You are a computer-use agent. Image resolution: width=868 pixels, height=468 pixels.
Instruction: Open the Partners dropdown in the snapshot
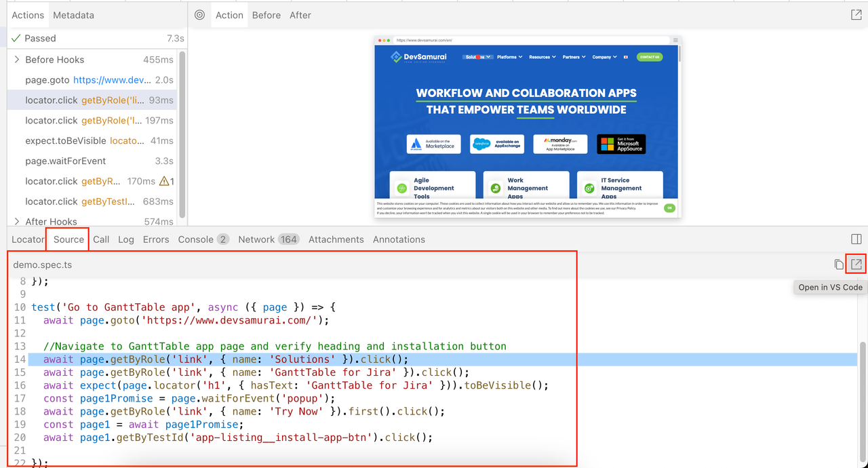(x=574, y=57)
